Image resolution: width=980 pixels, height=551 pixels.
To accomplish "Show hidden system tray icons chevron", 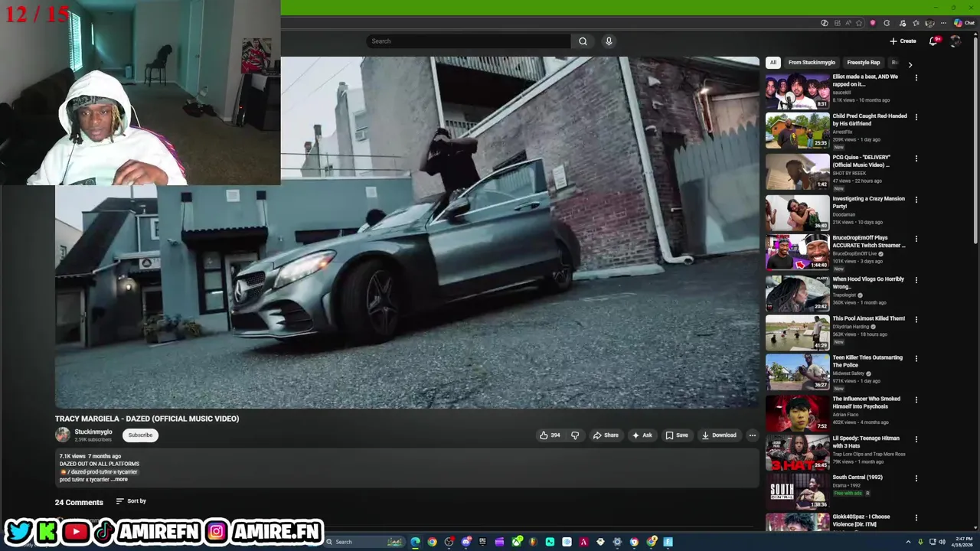I will [x=908, y=542].
